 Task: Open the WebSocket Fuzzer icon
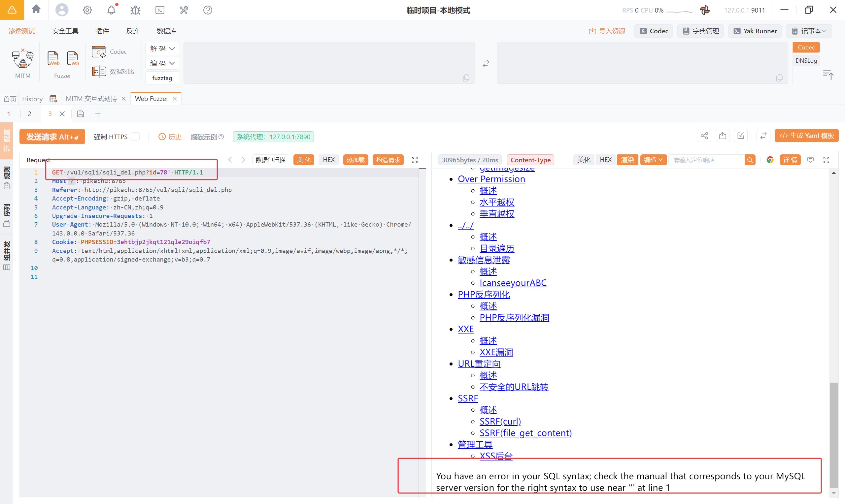click(x=73, y=58)
